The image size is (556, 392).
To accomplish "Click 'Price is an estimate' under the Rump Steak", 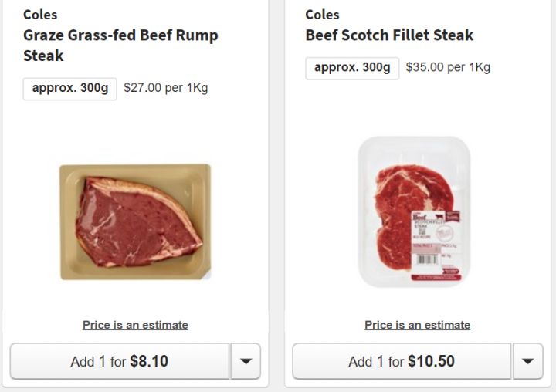I will click(x=135, y=325).
